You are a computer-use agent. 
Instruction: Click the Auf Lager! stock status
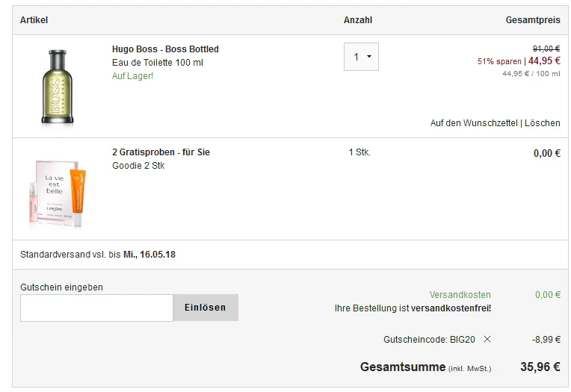(132, 76)
